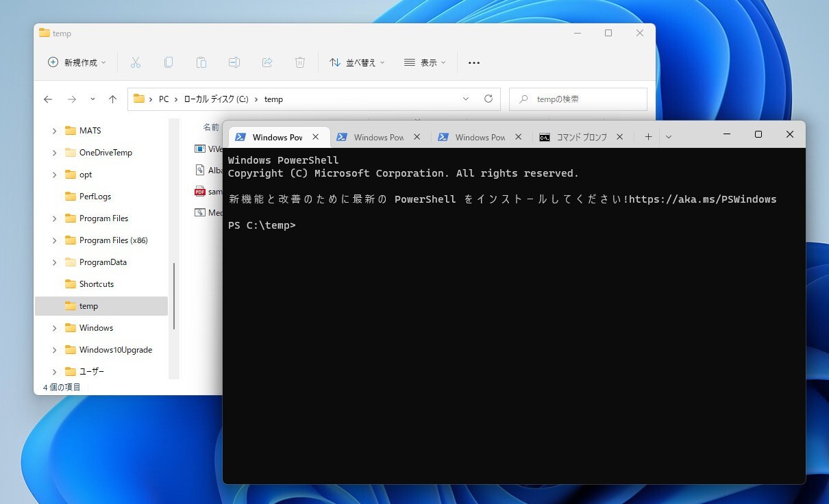The image size is (829, 504).
Task: Expand the MATS folder in tree
Action: (x=54, y=131)
